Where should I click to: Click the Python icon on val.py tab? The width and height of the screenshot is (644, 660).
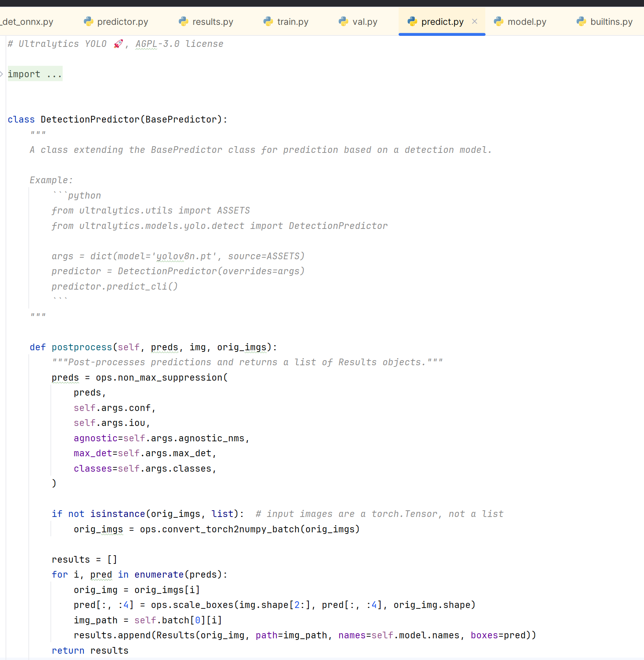pyautogui.click(x=343, y=21)
